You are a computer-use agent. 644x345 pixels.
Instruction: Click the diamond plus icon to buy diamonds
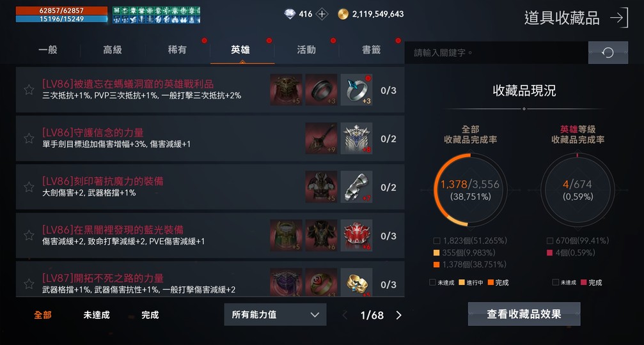[x=322, y=14]
